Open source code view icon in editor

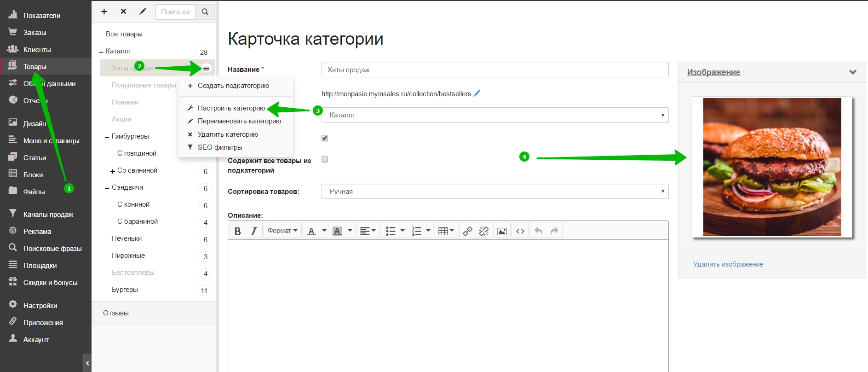pos(520,231)
